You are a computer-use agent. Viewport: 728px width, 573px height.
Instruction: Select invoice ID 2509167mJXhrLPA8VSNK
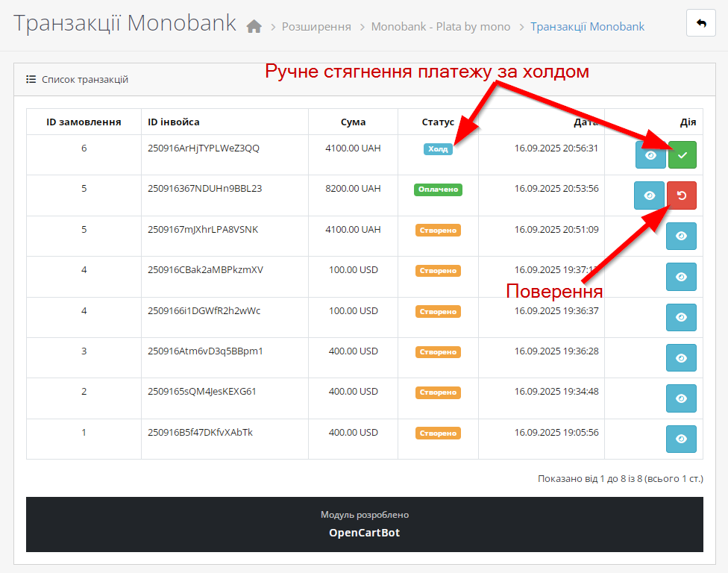coord(203,229)
